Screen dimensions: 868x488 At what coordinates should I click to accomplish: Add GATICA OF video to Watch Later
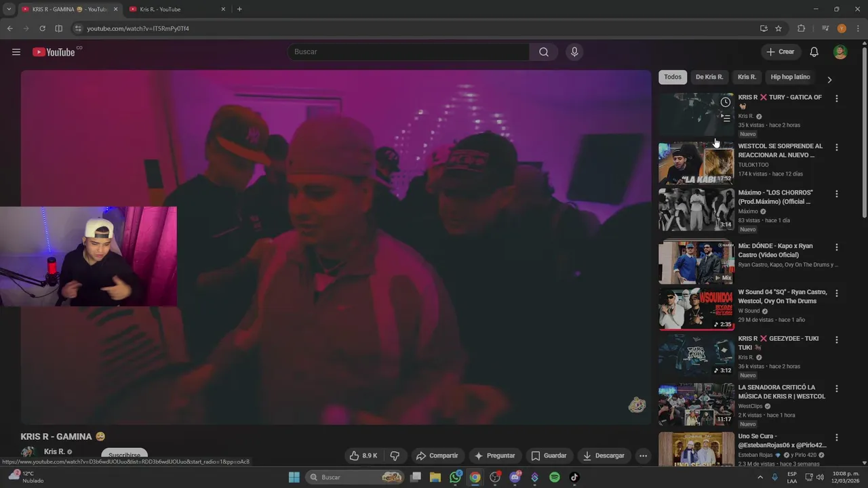[x=726, y=102]
